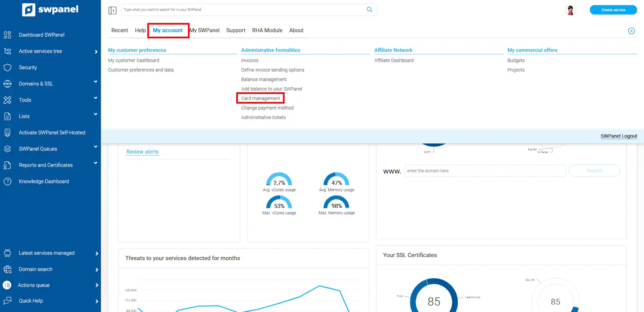Screen dimensions: 644x312
Task: Open Change payment method
Action: tap(267, 108)
